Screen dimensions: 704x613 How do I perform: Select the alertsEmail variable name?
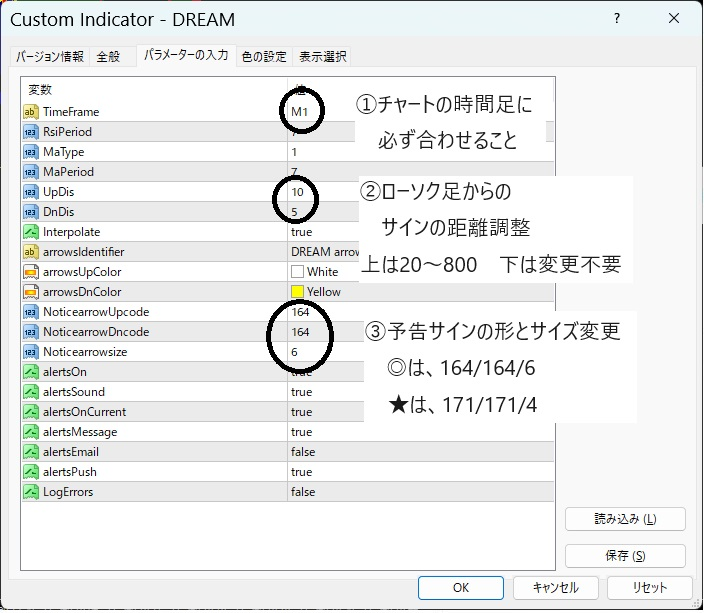click(71, 451)
